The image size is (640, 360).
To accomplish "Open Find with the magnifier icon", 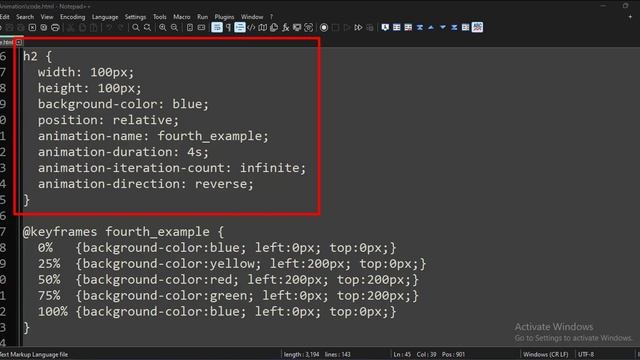I will (x=136, y=28).
